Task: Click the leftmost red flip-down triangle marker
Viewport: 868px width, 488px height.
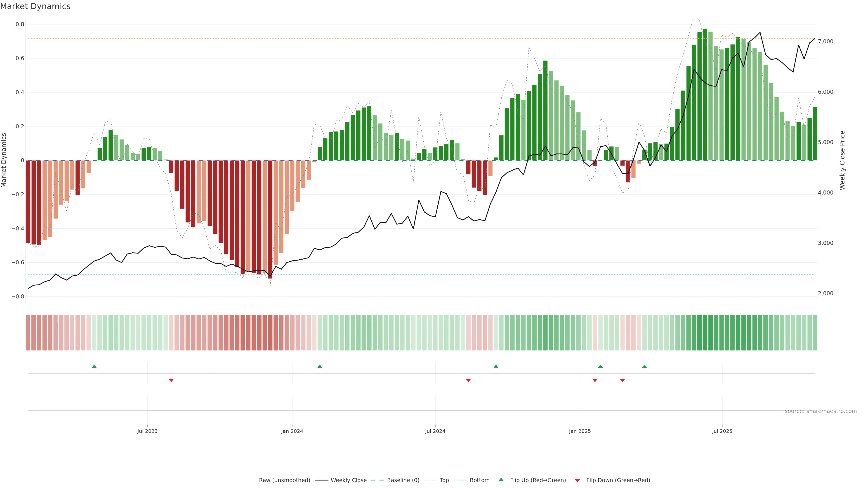Action: [x=171, y=380]
